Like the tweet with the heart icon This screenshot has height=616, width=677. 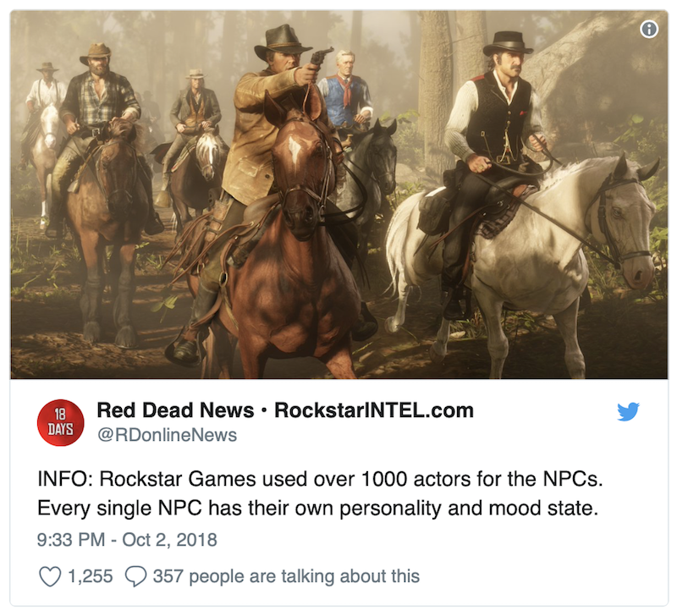pos(50,576)
